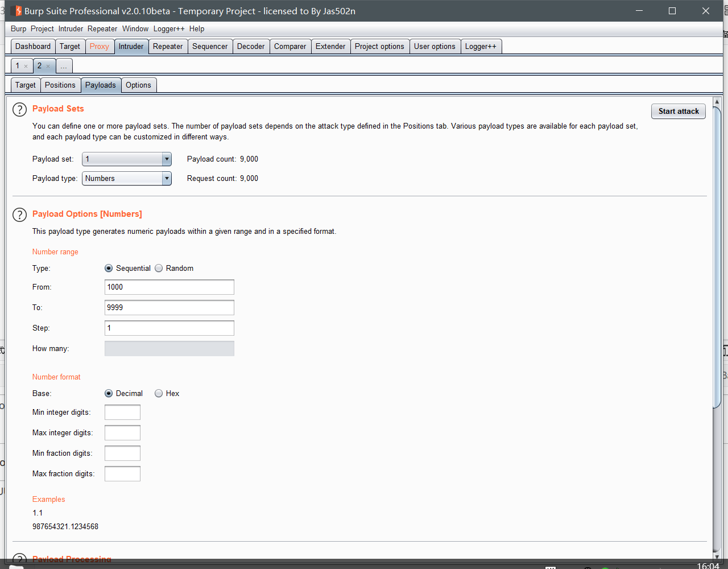Choose the Hex base option
The width and height of the screenshot is (728, 569).
(159, 393)
